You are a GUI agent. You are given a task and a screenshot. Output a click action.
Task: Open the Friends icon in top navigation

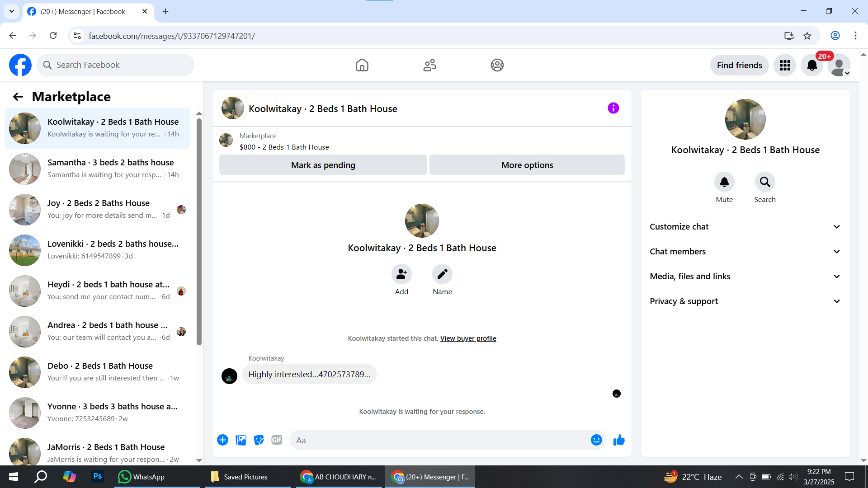430,65
